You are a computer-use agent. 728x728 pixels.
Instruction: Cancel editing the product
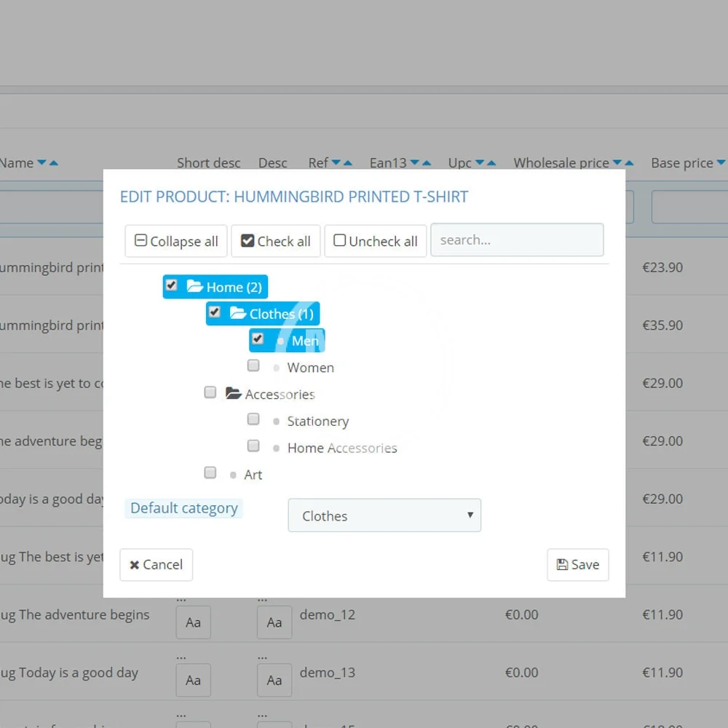click(156, 565)
